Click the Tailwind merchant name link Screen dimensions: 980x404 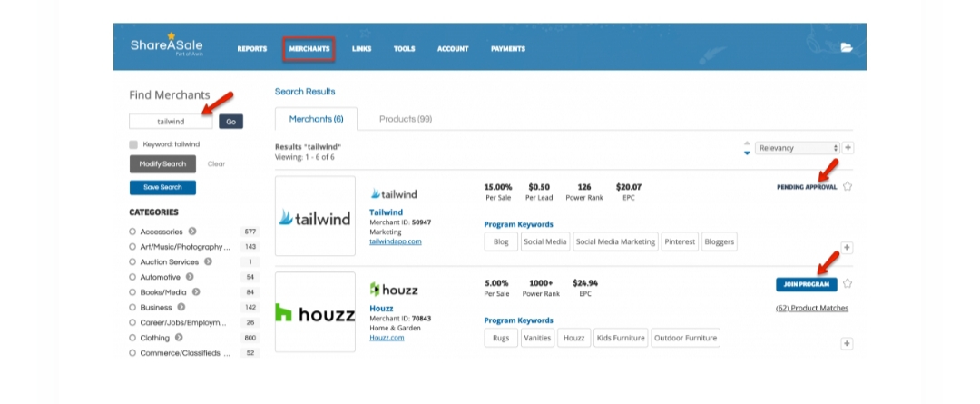[386, 212]
